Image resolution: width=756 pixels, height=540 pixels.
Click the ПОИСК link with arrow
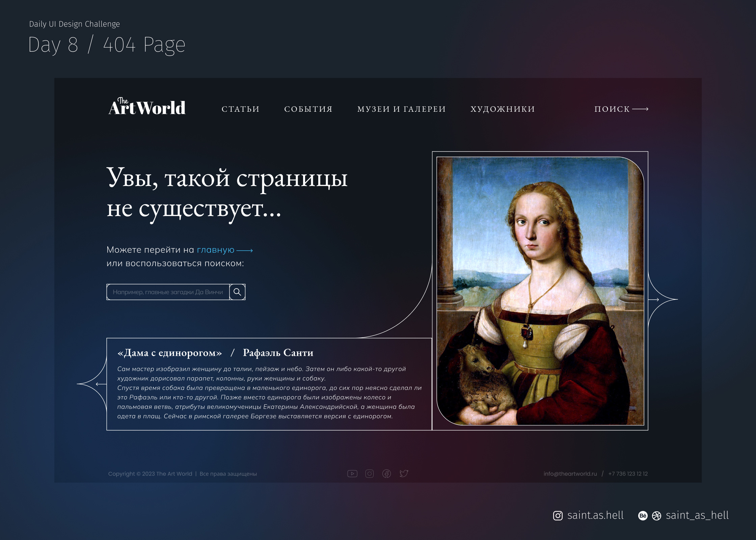click(621, 109)
